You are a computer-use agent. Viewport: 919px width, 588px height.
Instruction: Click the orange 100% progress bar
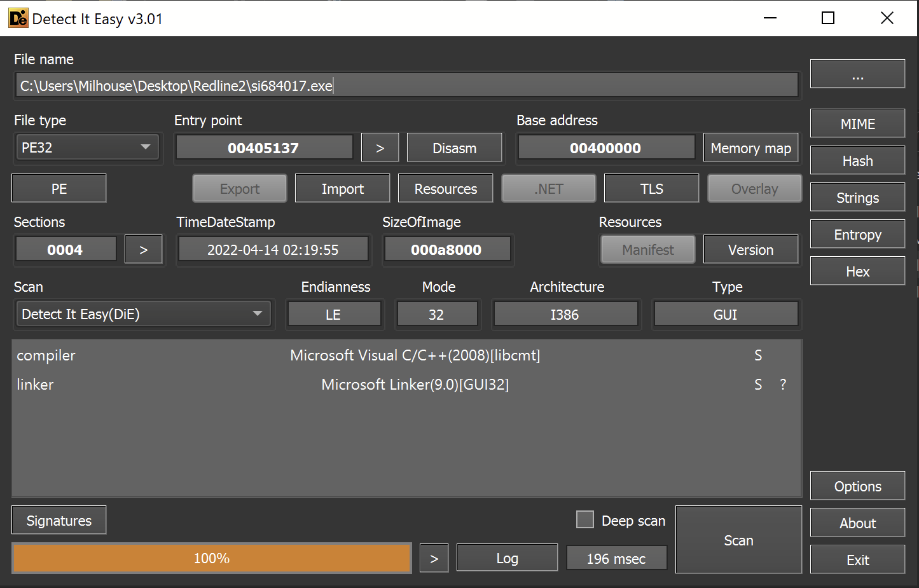(x=211, y=557)
